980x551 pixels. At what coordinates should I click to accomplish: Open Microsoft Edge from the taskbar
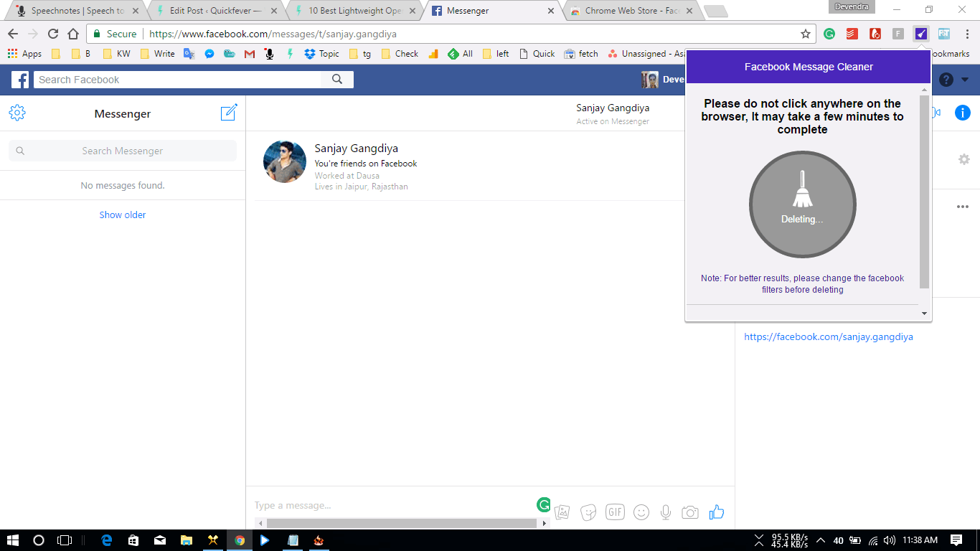tap(107, 540)
